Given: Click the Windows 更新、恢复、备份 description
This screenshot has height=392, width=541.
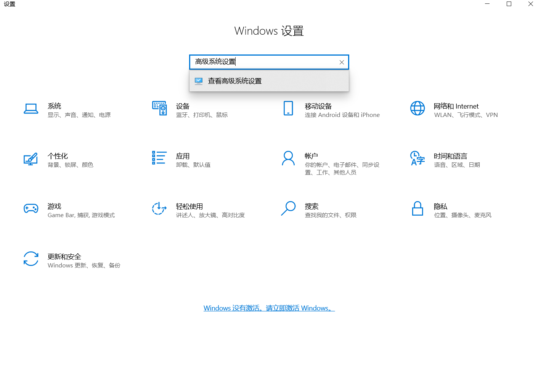Looking at the screenshot, I should [x=84, y=266].
